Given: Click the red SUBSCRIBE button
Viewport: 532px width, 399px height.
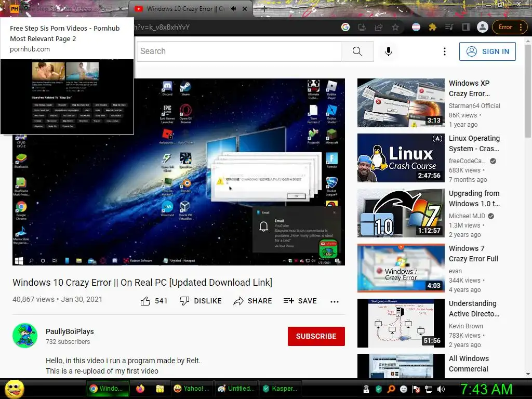Looking at the screenshot, I should [316, 336].
